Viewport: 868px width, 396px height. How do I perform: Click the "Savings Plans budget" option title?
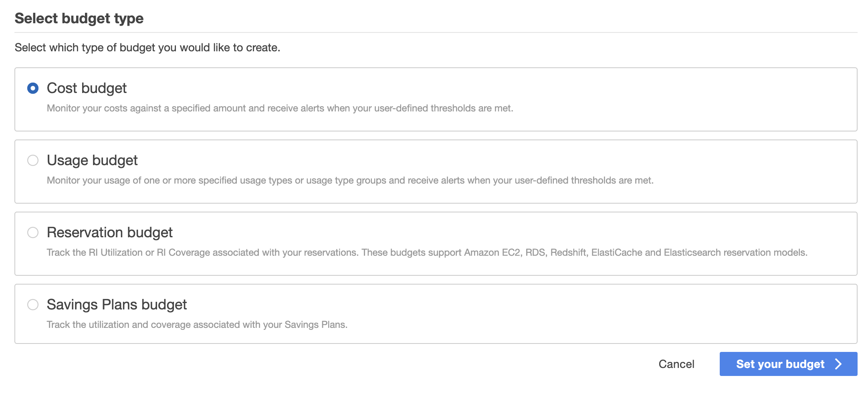point(117,305)
